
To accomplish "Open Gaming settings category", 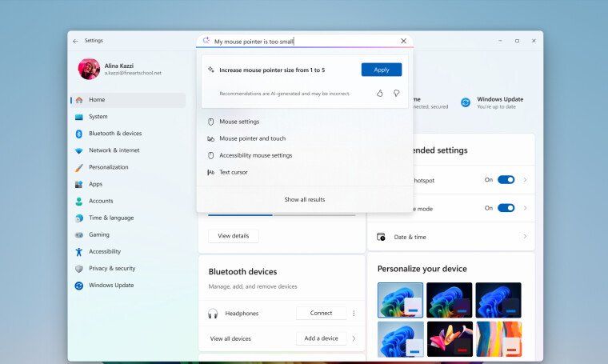I will tap(128, 235).
